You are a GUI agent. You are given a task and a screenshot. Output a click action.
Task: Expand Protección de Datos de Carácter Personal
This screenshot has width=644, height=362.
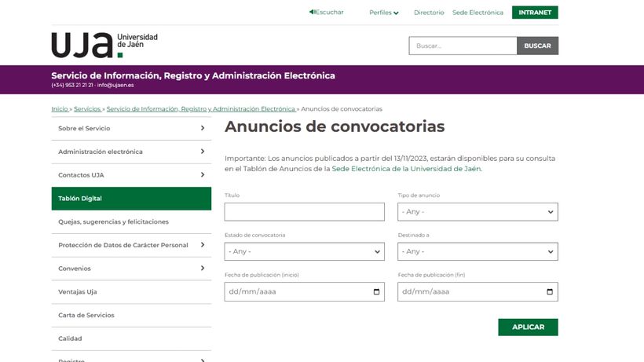pyautogui.click(x=202, y=245)
